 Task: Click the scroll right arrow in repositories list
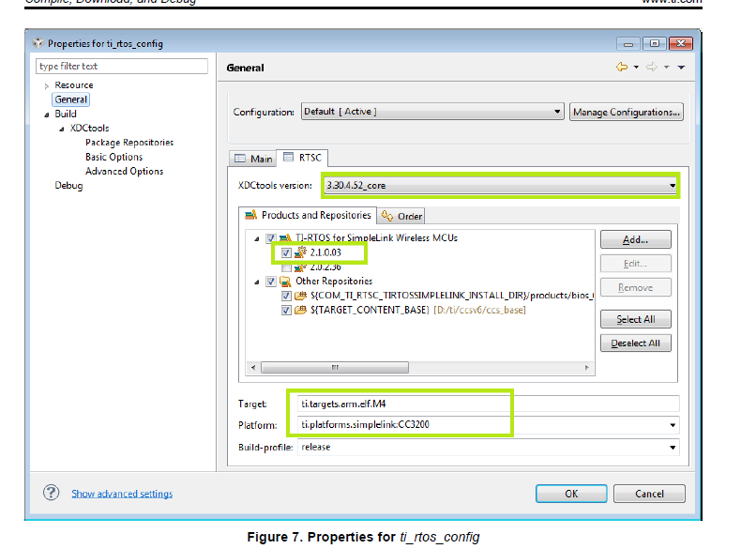587,368
